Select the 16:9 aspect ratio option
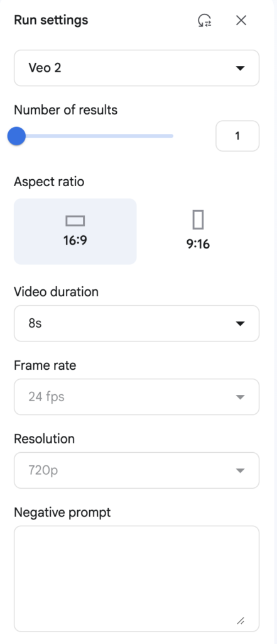Viewport: 277px width, 644px height. click(x=75, y=231)
